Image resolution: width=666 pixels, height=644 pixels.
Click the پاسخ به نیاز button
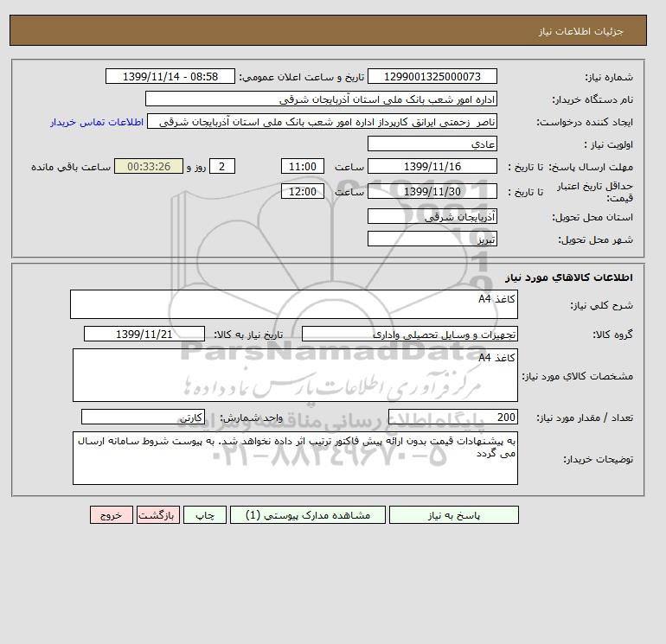pos(453,515)
